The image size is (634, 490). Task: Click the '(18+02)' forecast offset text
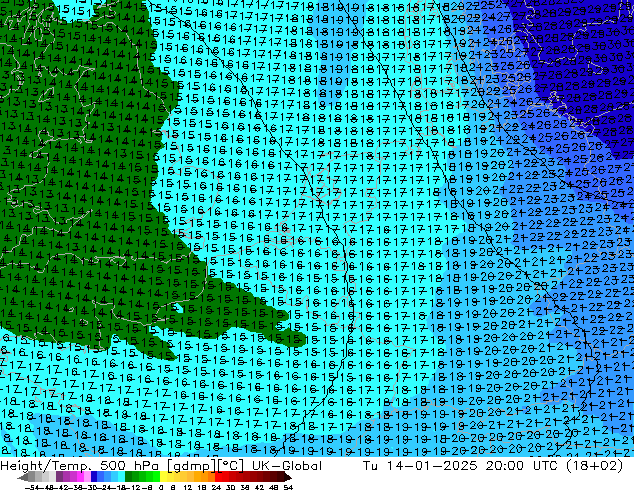[x=594, y=466]
